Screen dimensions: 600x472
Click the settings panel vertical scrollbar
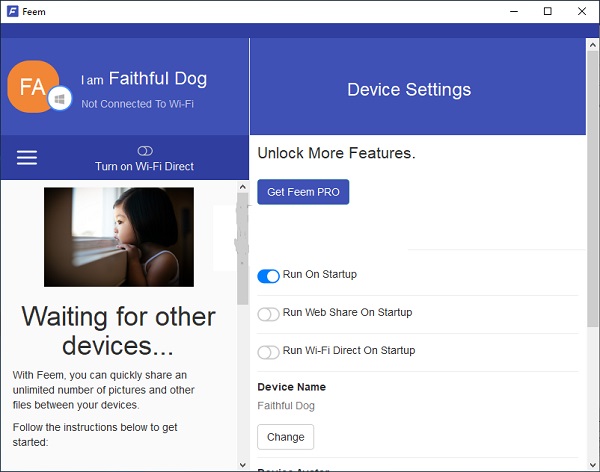coord(592,250)
